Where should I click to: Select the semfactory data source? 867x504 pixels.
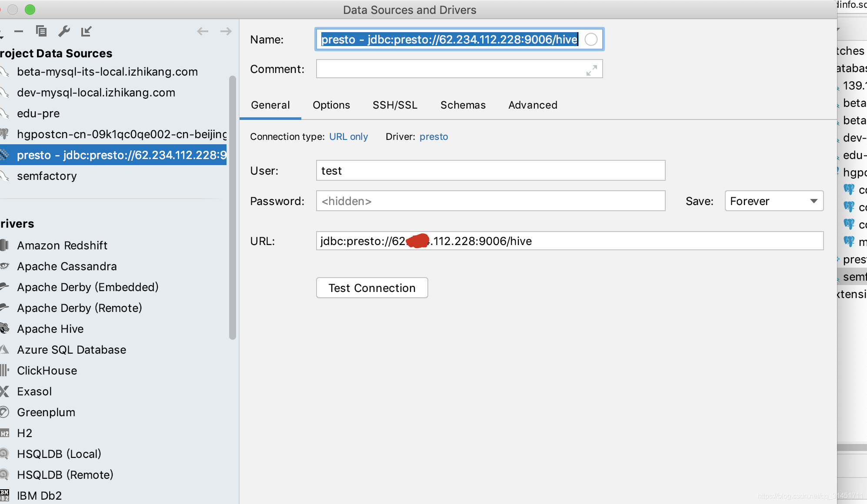click(47, 176)
